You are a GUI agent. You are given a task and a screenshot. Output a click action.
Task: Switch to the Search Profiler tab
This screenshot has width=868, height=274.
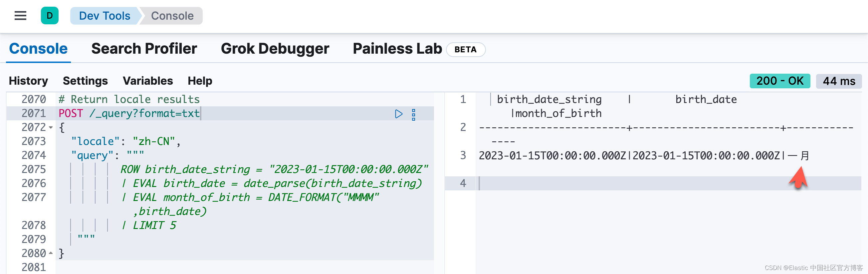pyautogui.click(x=144, y=49)
